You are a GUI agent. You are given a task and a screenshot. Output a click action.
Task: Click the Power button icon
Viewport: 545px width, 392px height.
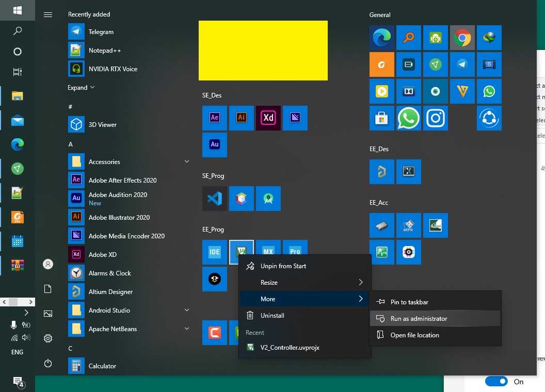(x=48, y=363)
